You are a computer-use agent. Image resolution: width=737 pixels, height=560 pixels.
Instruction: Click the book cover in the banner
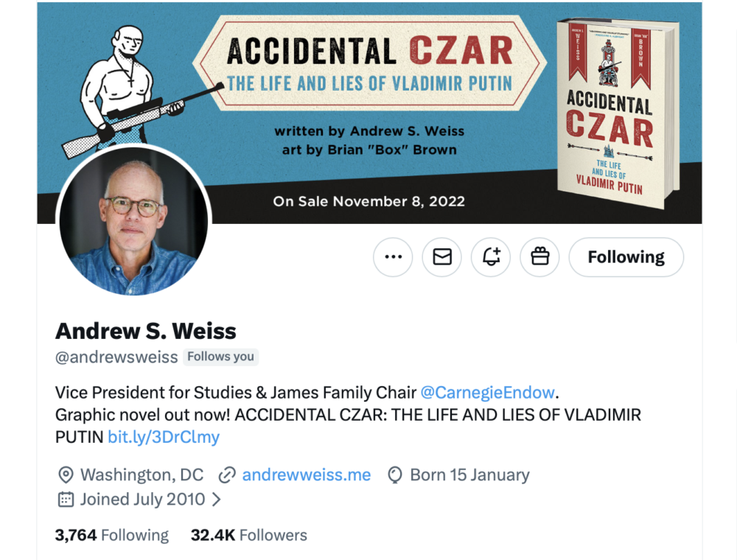[618, 113]
